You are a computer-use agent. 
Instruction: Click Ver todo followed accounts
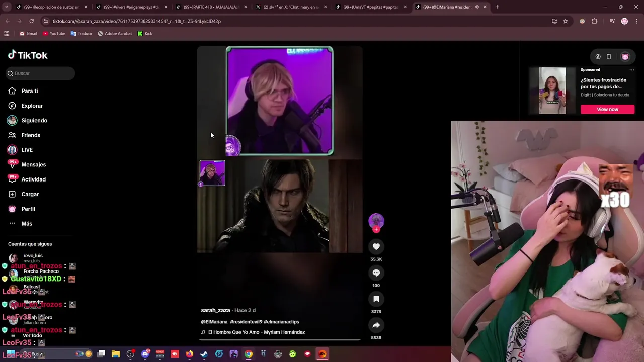[x=33, y=335]
